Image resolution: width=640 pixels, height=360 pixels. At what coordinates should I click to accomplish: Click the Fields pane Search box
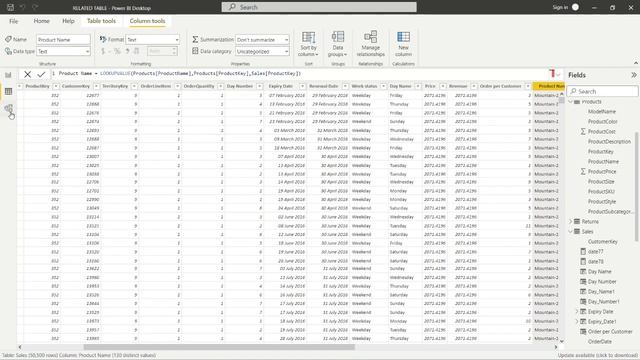[x=602, y=91]
